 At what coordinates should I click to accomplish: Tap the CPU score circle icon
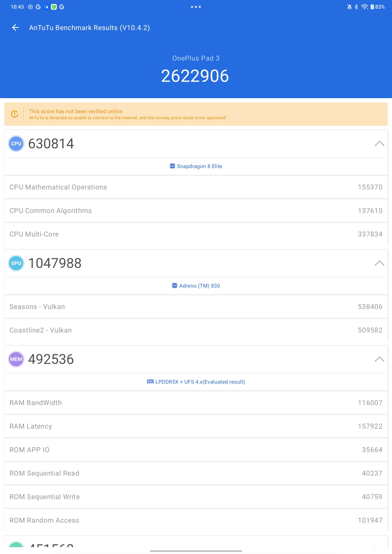[x=16, y=143]
